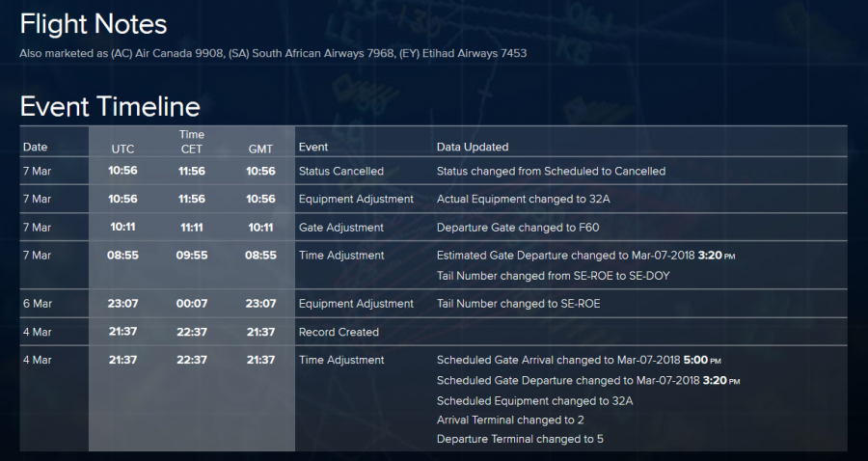Select the Status Cancelled event
Image resolution: width=868 pixels, height=461 pixels.
tap(341, 172)
